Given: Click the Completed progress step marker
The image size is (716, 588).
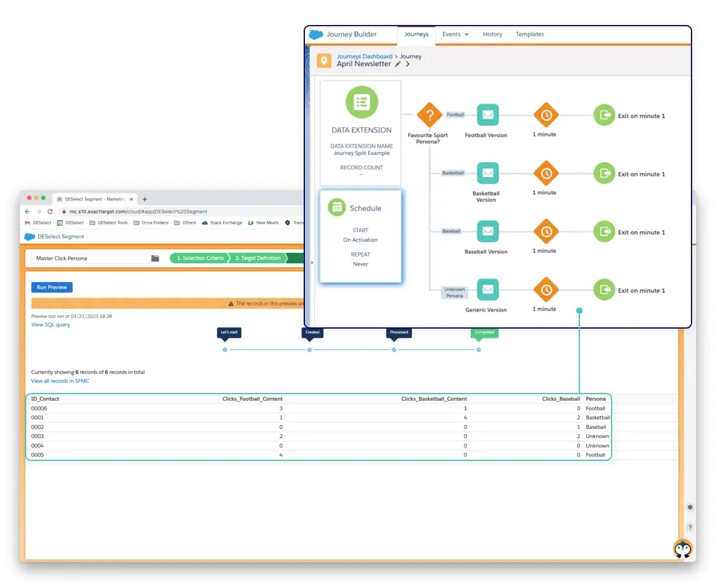Looking at the screenshot, I should 479,349.
